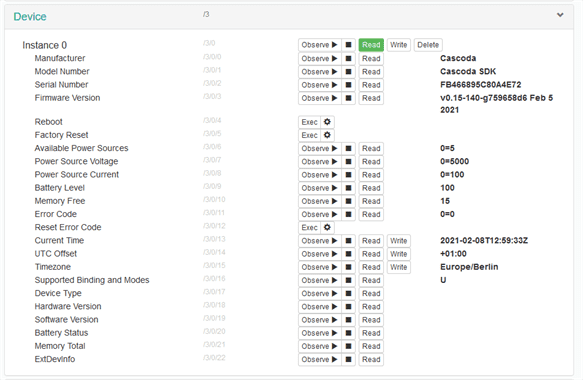Read the Battery Level
Image resolution: width=583 pixels, height=380 pixels.
(x=371, y=188)
